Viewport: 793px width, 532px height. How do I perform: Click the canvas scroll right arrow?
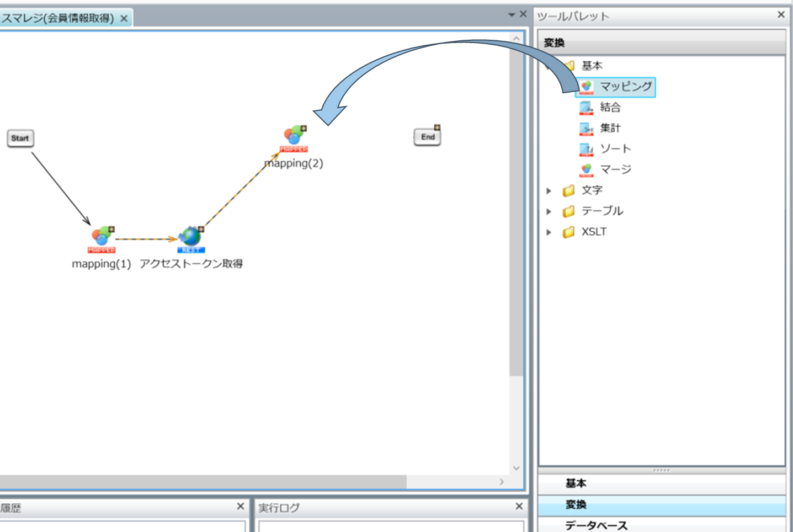(x=502, y=482)
